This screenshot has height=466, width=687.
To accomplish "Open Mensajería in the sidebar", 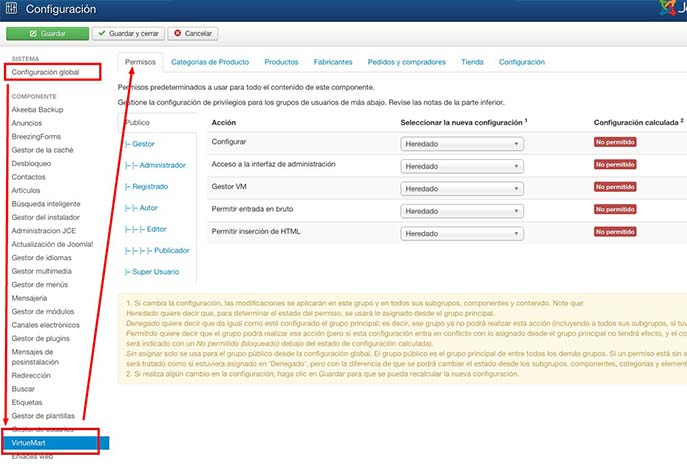I will click(29, 298).
